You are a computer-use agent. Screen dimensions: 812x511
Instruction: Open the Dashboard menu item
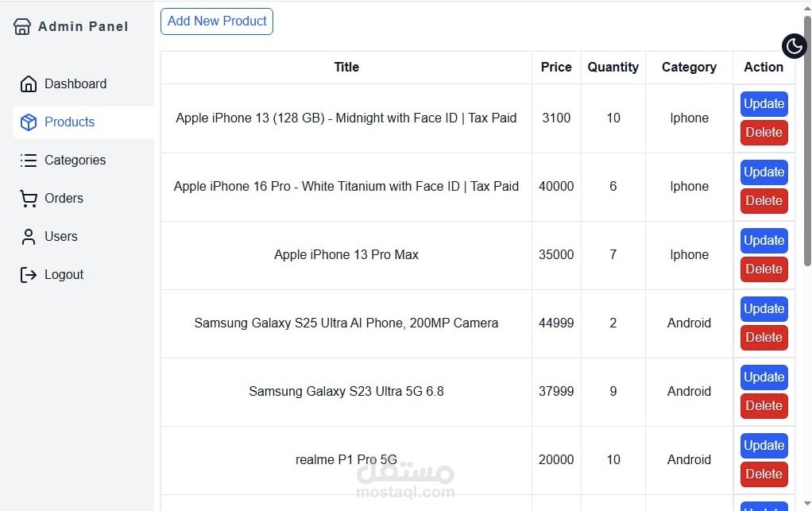75,84
